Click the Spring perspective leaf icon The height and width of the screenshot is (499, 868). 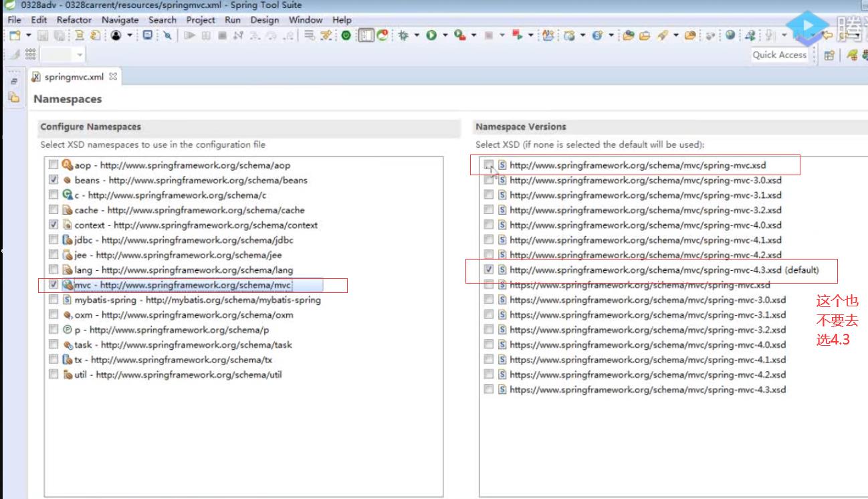[x=853, y=56]
